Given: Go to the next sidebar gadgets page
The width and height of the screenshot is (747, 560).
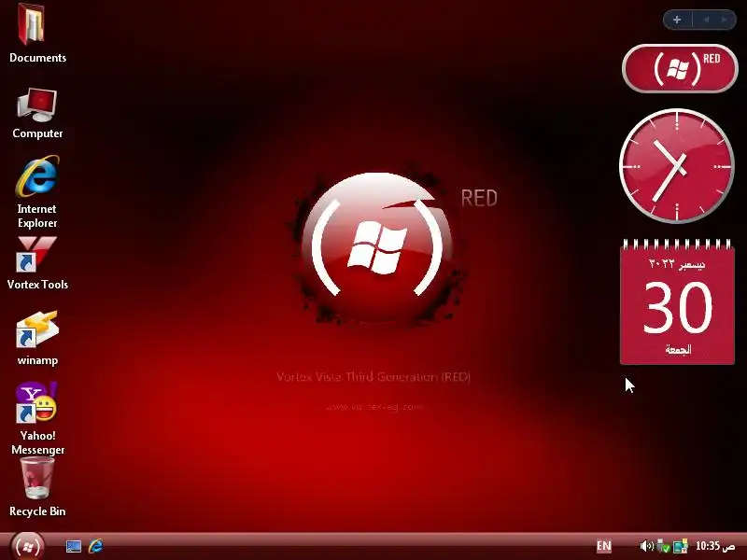Looking at the screenshot, I should [724, 20].
